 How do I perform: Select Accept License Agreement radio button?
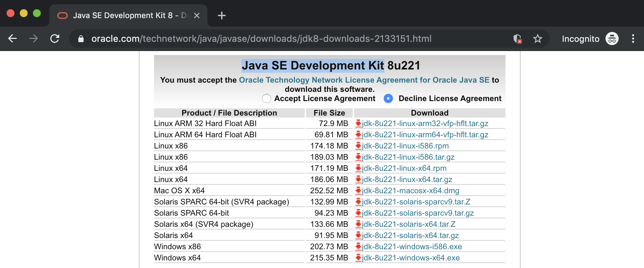tap(266, 98)
